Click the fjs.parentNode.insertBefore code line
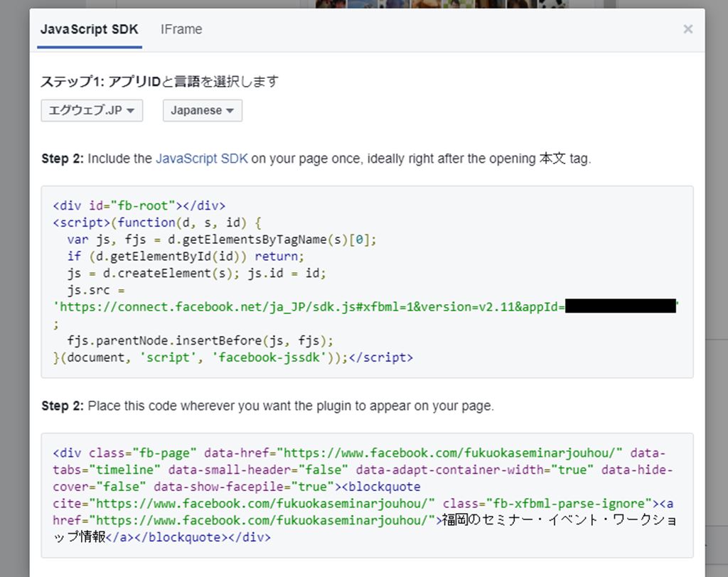The height and width of the screenshot is (577, 728). pyautogui.click(x=200, y=340)
